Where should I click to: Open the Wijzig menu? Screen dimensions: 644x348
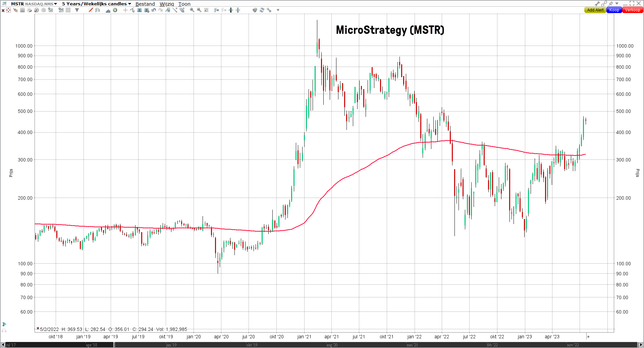167,4
